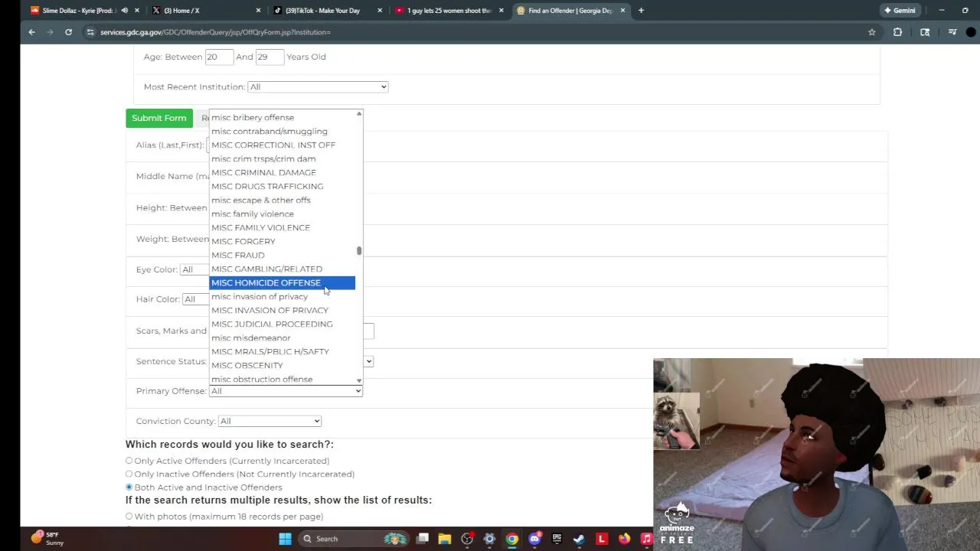
Task: Edit the minimum age field showing 20
Action: tap(219, 57)
